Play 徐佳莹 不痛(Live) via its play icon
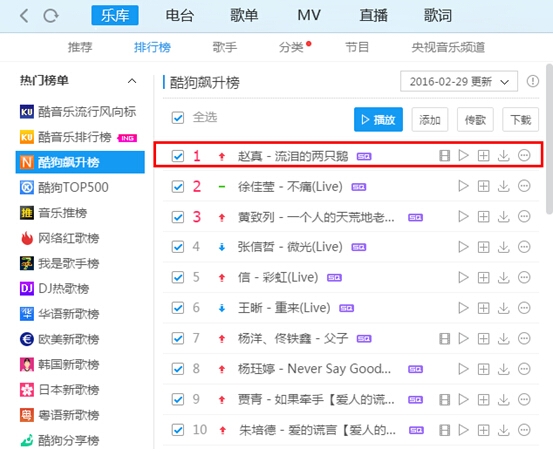 point(463,186)
